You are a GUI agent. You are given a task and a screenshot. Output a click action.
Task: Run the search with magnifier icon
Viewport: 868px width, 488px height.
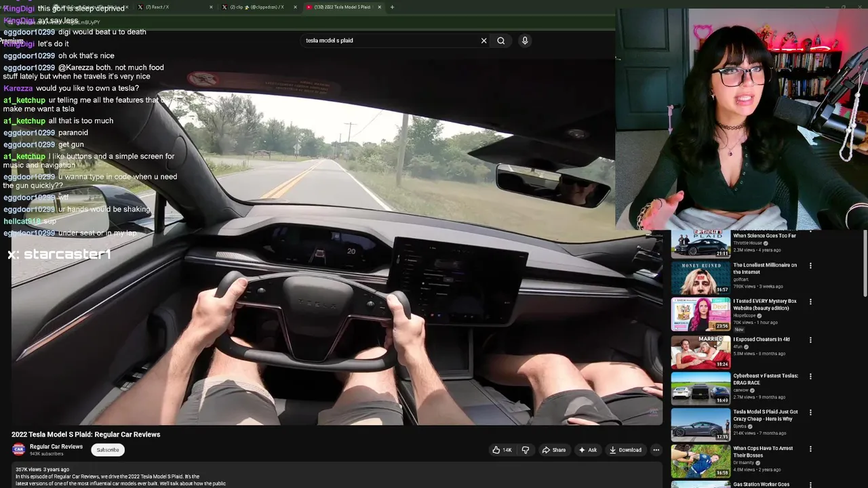(501, 41)
